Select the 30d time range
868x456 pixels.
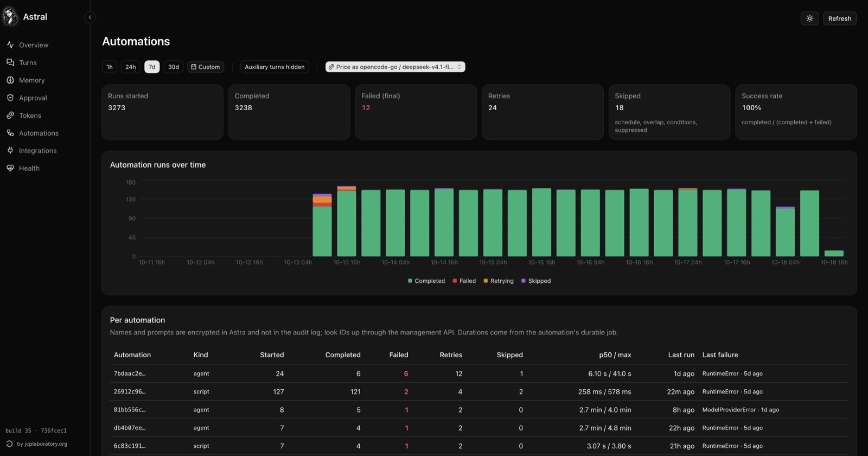pyautogui.click(x=174, y=67)
